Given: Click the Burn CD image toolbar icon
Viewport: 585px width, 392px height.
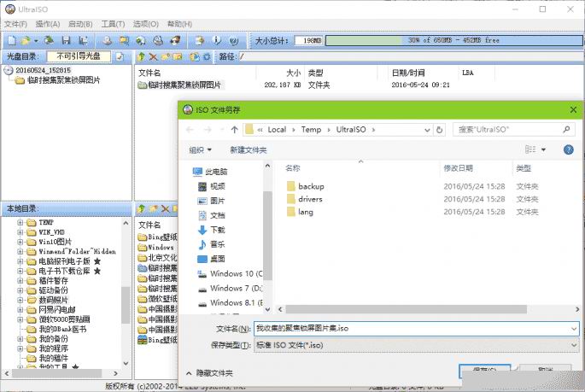Looking at the screenshot, I should 175,40.
